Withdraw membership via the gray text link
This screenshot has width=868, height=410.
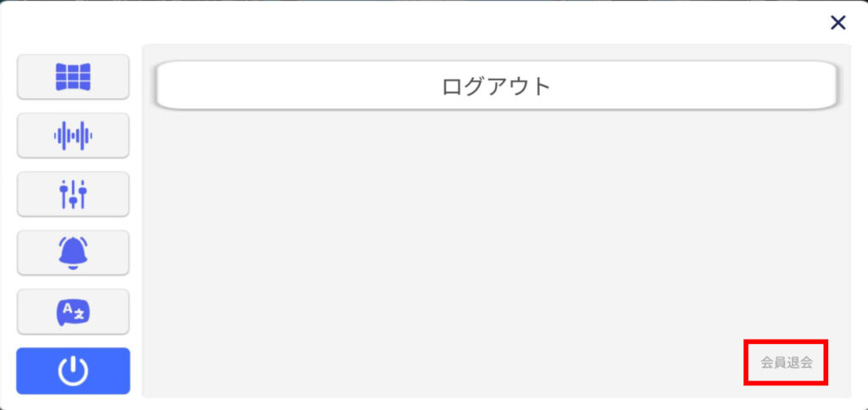pos(787,363)
